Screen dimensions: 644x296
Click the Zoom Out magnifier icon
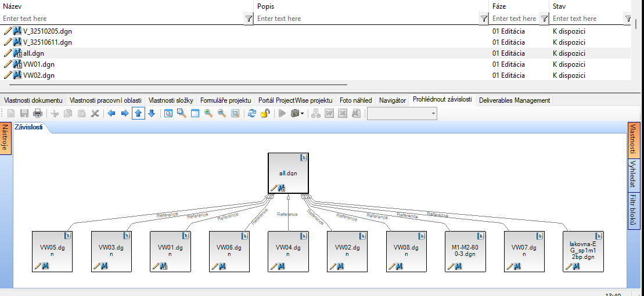coord(222,113)
